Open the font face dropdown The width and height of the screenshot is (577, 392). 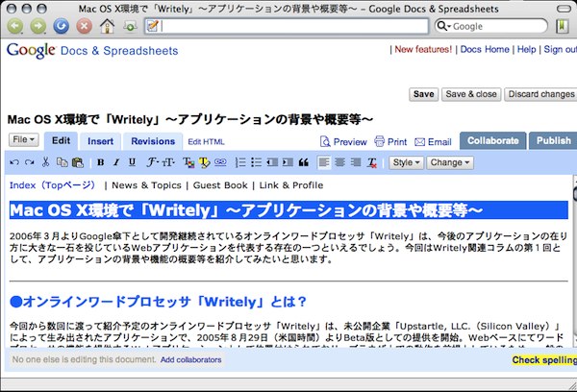[152, 162]
